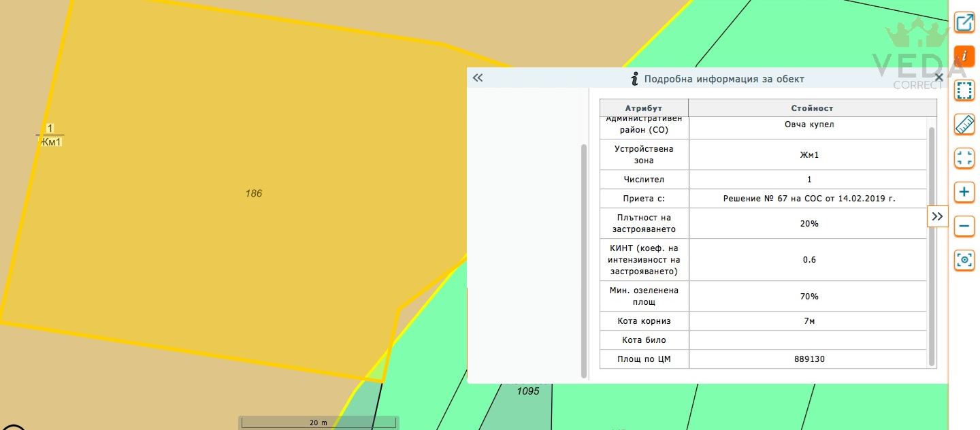The image size is (980, 430).
Task: Select parcel 186 on the map
Action: [254, 194]
